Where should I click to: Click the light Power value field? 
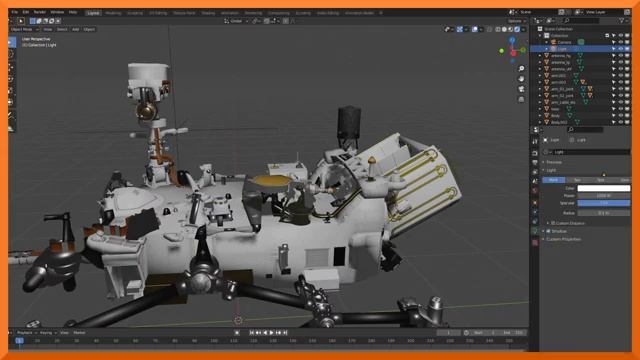coord(604,196)
